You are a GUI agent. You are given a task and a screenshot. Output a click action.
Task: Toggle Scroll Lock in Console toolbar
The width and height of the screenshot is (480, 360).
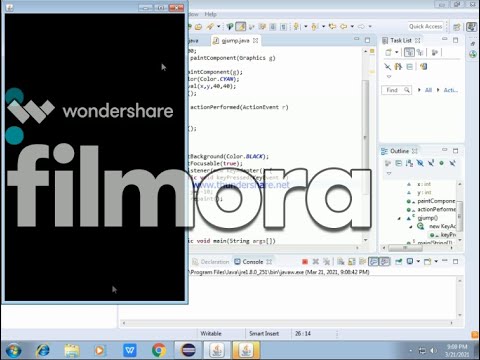[351, 262]
